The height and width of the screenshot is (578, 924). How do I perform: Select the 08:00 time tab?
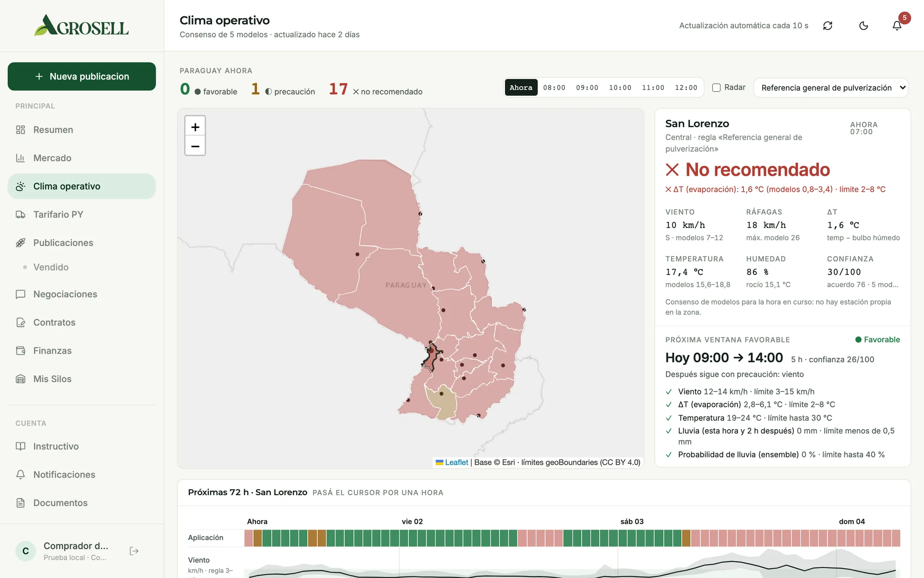(554, 87)
